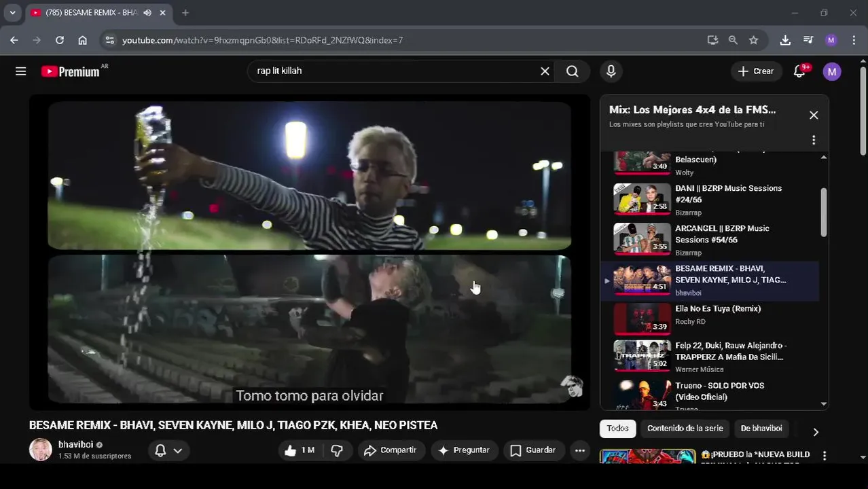Open the YouTube hamburger guide menu
868x489 pixels.
pyautogui.click(x=21, y=71)
